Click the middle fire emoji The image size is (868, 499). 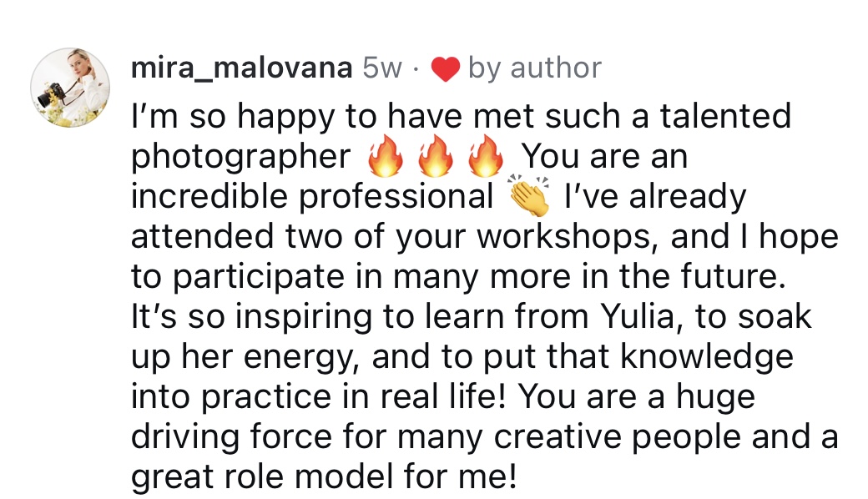tap(433, 157)
